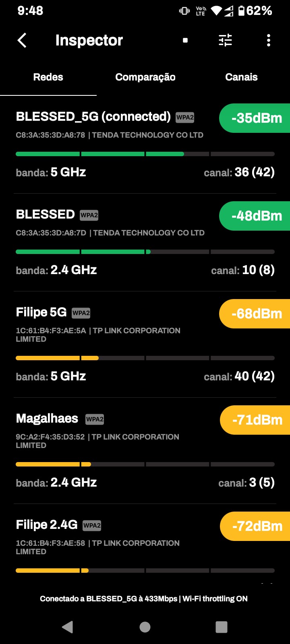Screen dimensions: 290x644
Task: Tap the WPA2 badge beside Filipe 5G
Action: [x=81, y=313]
